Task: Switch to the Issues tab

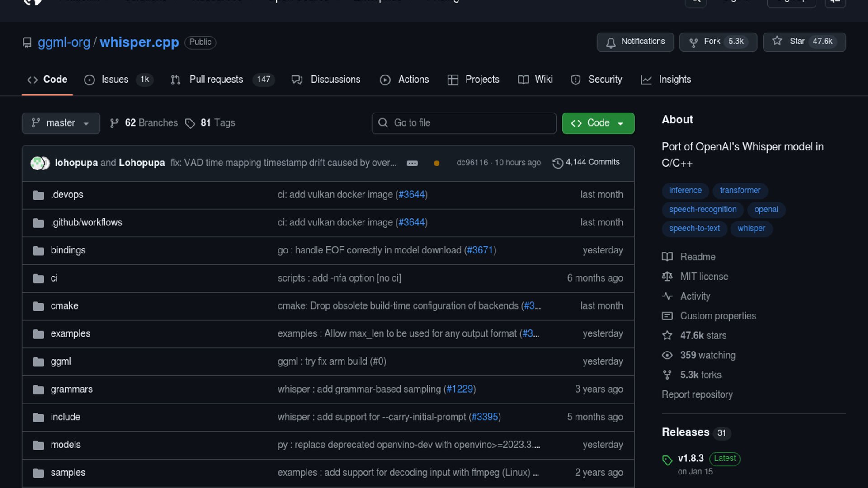Action: pyautogui.click(x=115, y=80)
